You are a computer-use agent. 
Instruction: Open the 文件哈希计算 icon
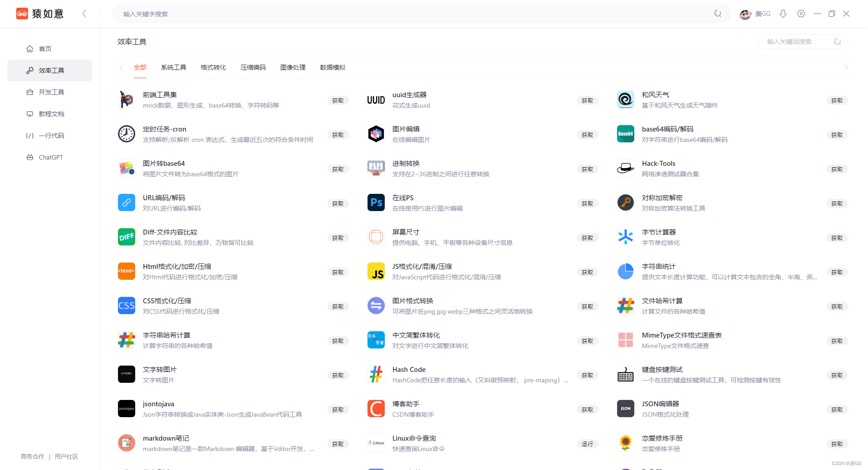coord(626,306)
